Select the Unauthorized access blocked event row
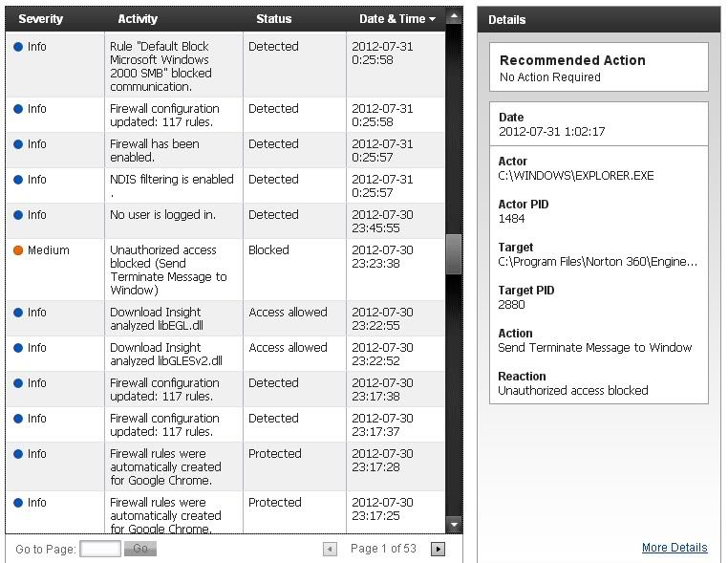 [225, 270]
